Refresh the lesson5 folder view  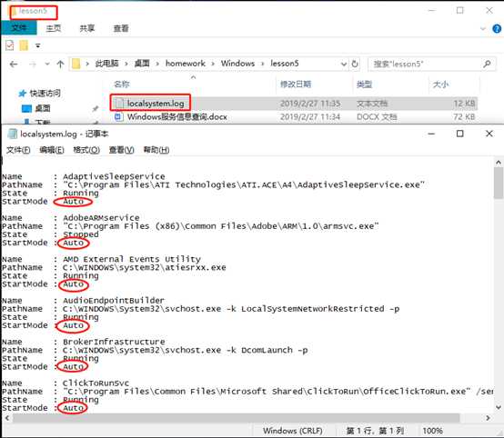point(355,64)
